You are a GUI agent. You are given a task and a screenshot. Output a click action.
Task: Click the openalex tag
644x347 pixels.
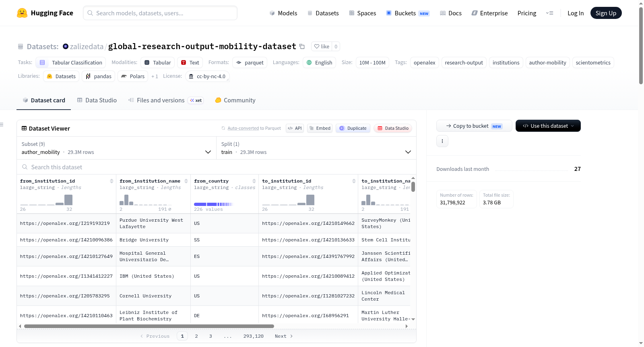coord(425,62)
